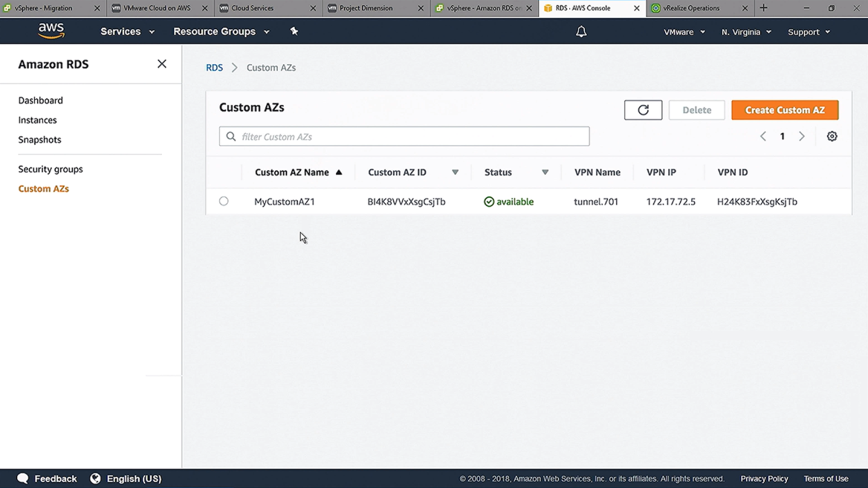Viewport: 868px width, 488px height.
Task: Click the Feedback label in footer
Action: tap(55, 478)
